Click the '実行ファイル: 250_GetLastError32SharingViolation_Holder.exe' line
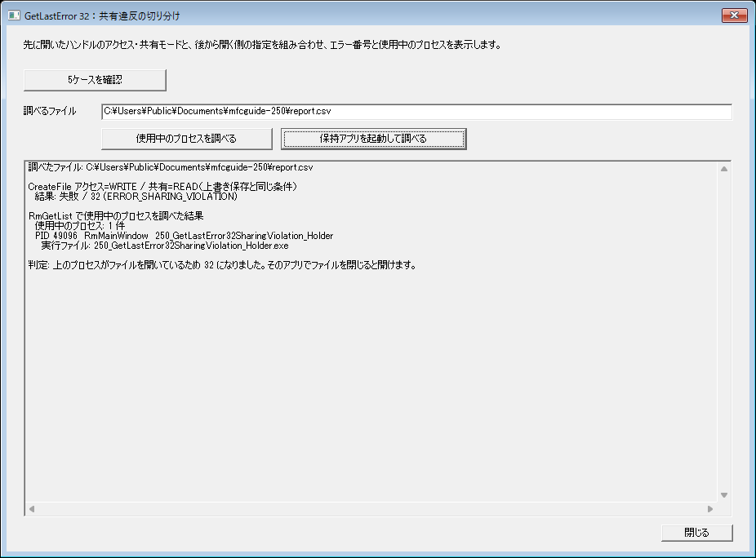The width and height of the screenshot is (756, 558). tap(165, 246)
